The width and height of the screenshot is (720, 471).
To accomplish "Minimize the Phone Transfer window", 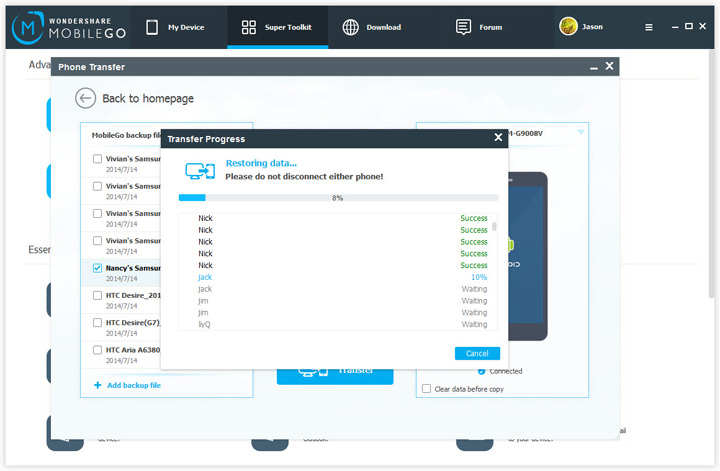I will click(x=594, y=67).
